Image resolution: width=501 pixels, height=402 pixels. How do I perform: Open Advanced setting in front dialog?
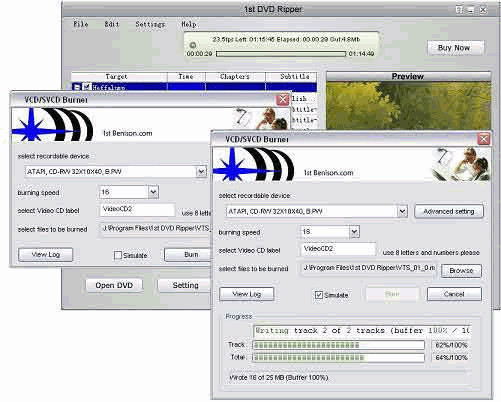point(449,212)
